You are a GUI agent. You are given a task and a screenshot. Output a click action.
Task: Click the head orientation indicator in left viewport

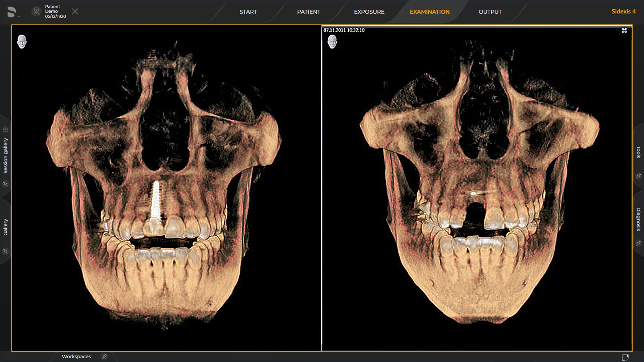click(x=21, y=42)
